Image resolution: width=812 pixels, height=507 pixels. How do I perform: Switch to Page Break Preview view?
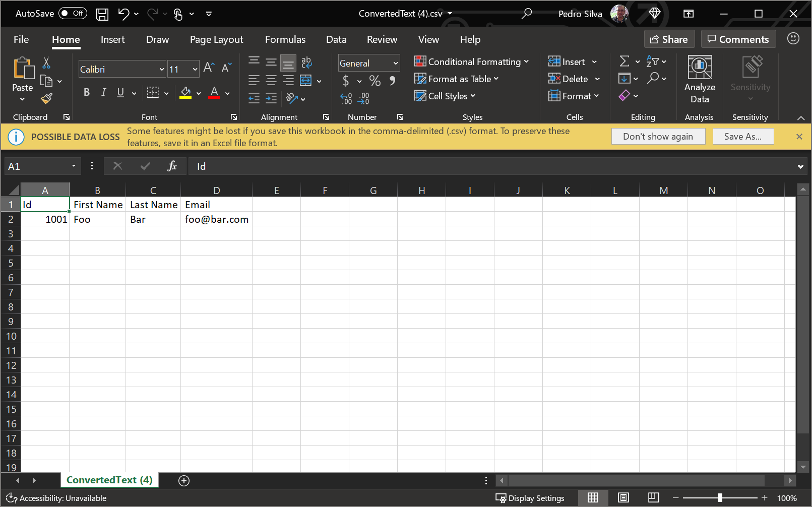[x=653, y=498]
